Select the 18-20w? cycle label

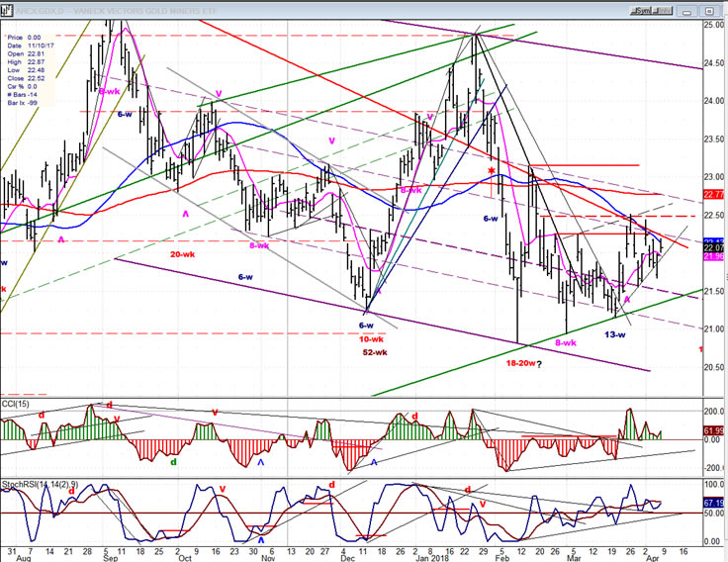tap(525, 363)
